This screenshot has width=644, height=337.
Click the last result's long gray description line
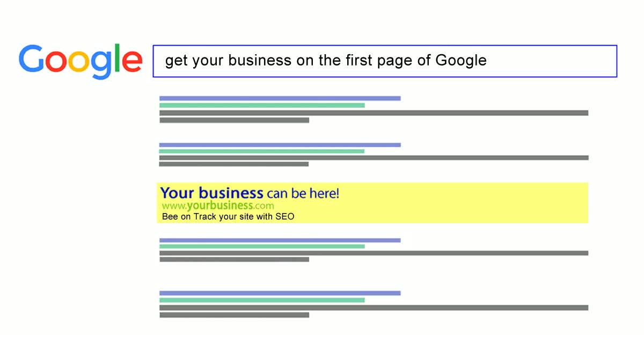coord(374,307)
